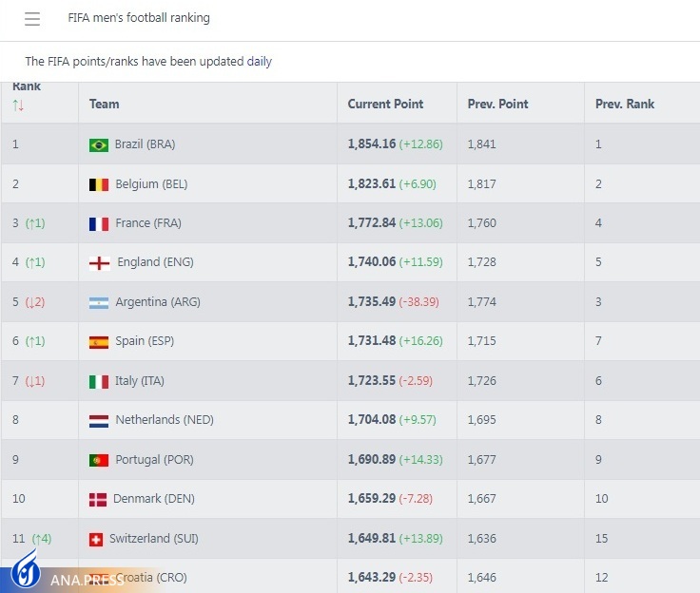Click the Italy (ITA) team name
The image size is (700, 593).
(x=140, y=381)
